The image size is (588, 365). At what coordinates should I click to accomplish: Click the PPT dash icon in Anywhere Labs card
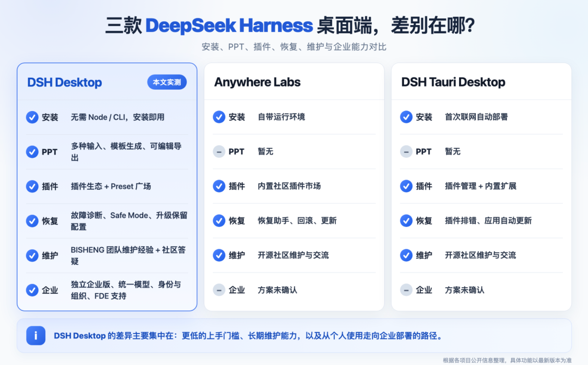coord(219,152)
